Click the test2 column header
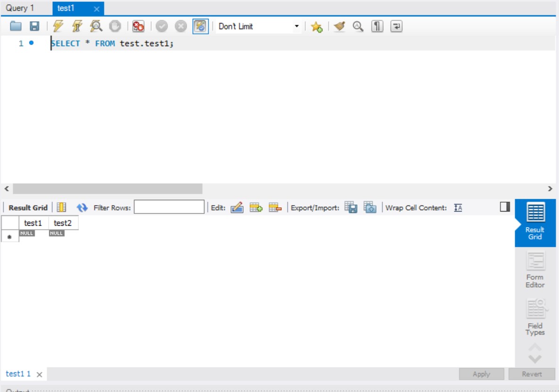Image resolution: width=559 pixels, height=392 pixels. tap(63, 223)
